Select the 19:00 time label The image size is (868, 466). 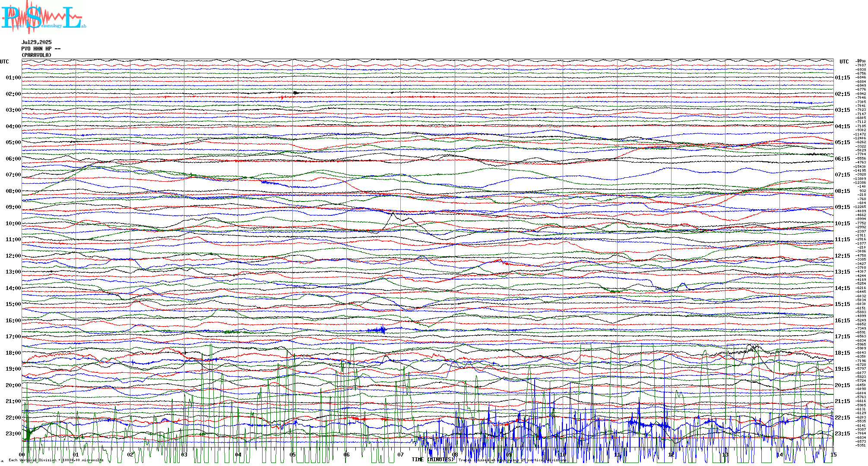click(x=13, y=369)
